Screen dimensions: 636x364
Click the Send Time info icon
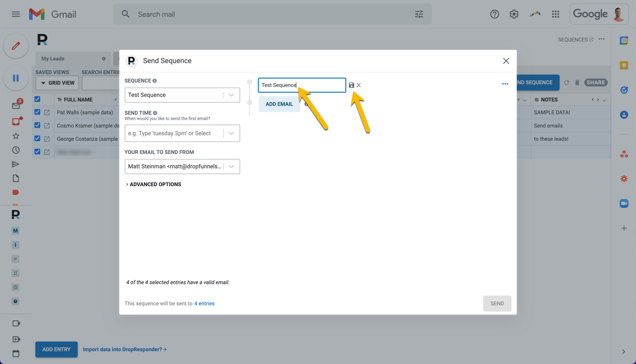155,113
